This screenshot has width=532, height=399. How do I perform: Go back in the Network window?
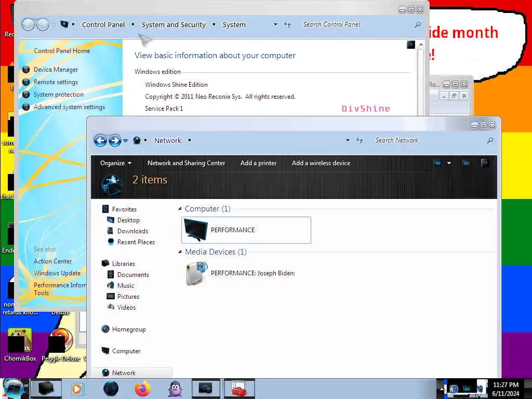click(x=100, y=140)
